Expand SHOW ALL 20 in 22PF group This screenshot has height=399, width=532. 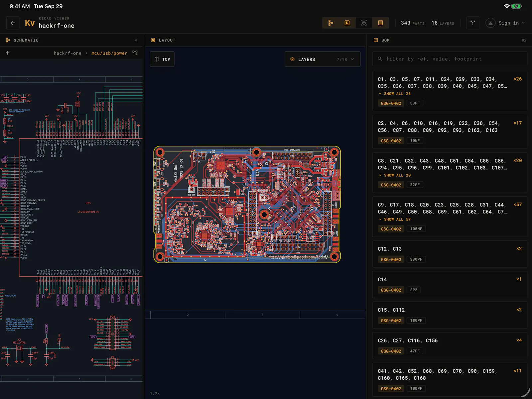(395, 175)
